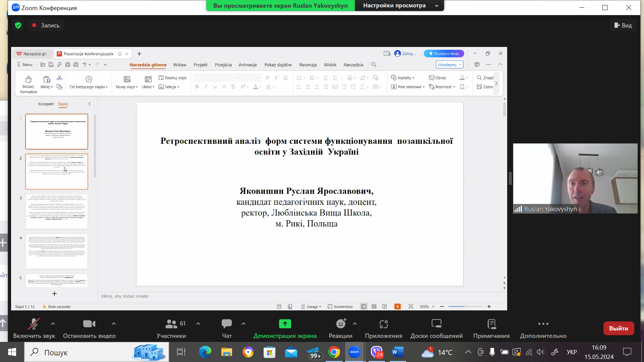This screenshot has width=644, height=362.
Task: Toggle camera with Остановить видео
Action: pyautogui.click(x=89, y=324)
